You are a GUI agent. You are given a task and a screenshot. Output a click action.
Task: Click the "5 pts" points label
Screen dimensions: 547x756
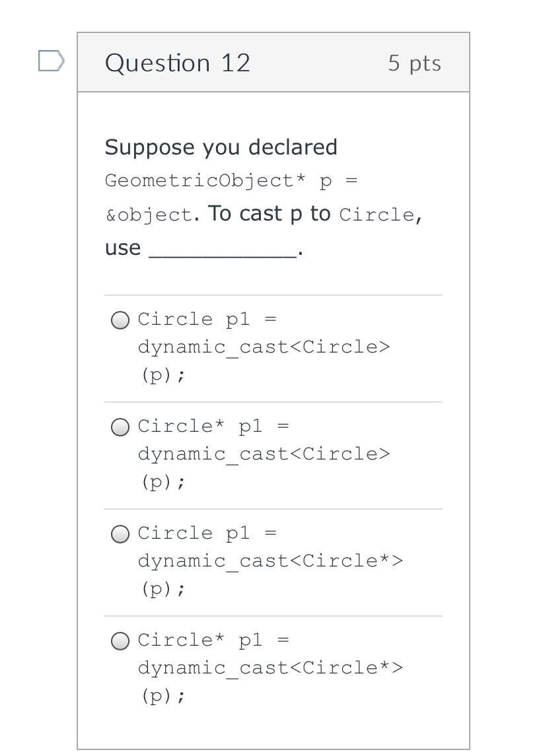point(414,63)
